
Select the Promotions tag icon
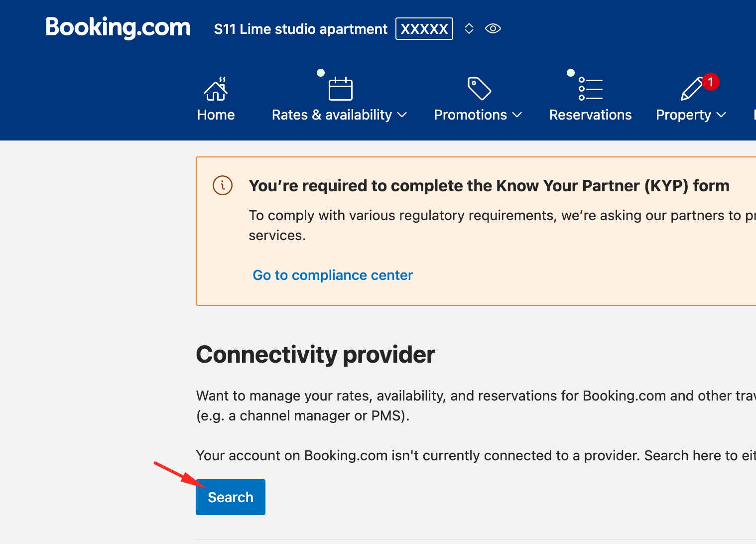tap(479, 88)
